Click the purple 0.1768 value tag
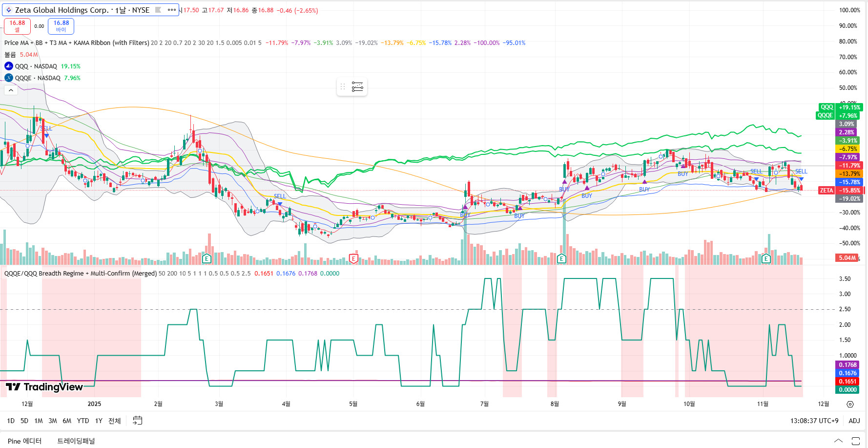 847,364
